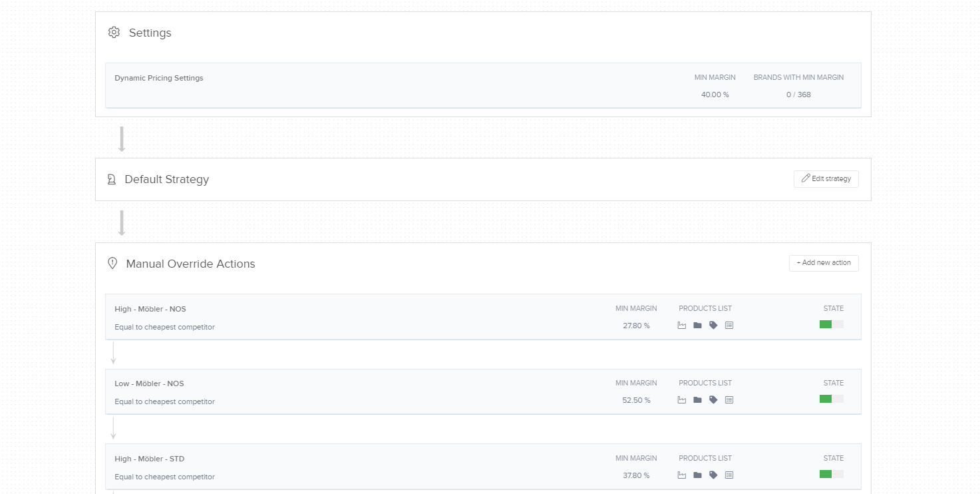Screen dimensions: 980x494
Task: Open the Dynamic Pricing Settings row
Action: (483, 85)
